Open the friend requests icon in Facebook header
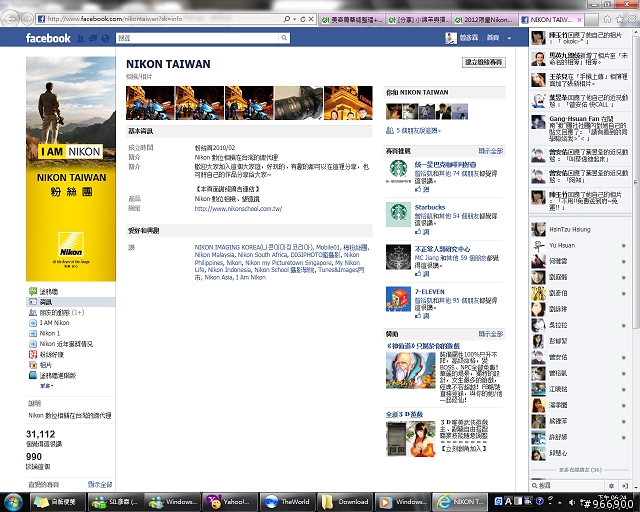Screen dimensions: 640x512 81,38
